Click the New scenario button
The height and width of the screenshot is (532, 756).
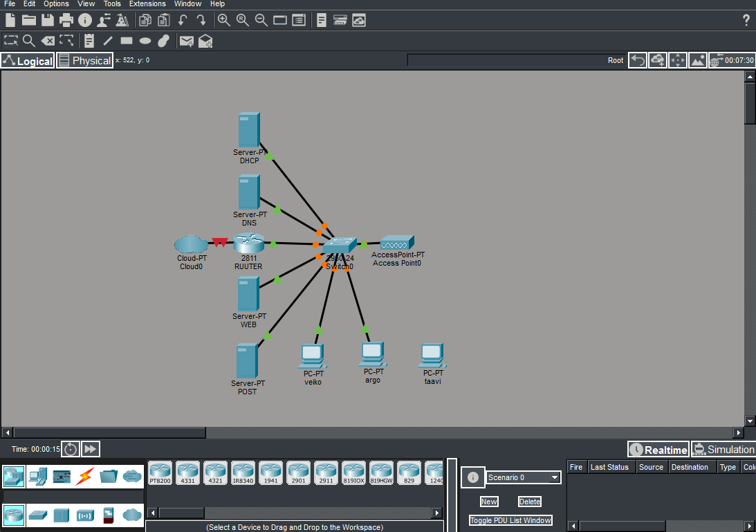point(489,502)
